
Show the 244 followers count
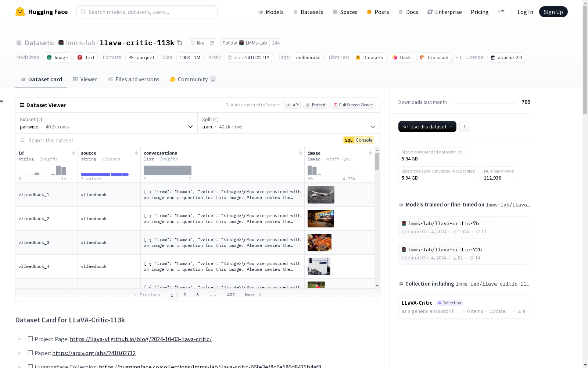tap(276, 43)
